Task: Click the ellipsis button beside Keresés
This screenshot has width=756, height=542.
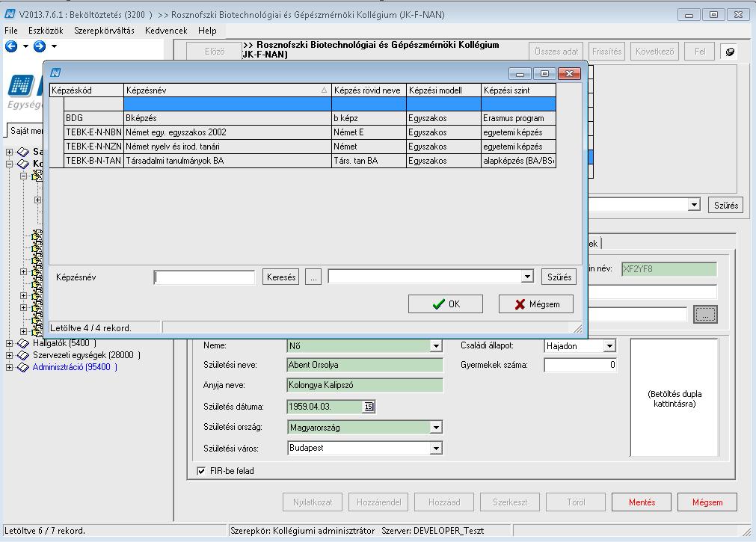Action: coord(313,277)
